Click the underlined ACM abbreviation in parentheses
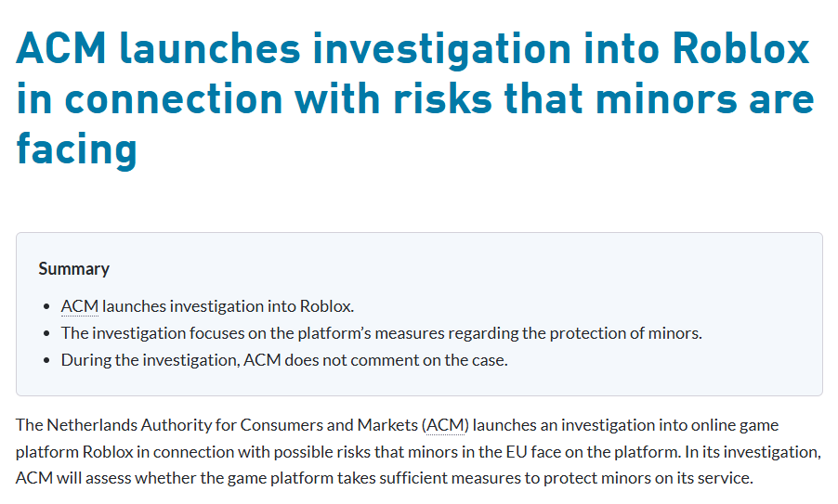The width and height of the screenshot is (838, 504). click(445, 425)
